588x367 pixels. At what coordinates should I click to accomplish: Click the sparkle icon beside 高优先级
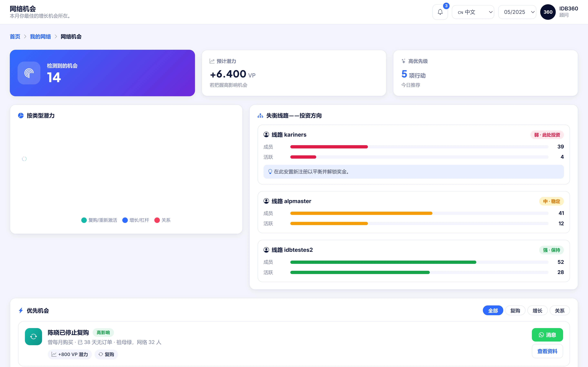tap(403, 61)
